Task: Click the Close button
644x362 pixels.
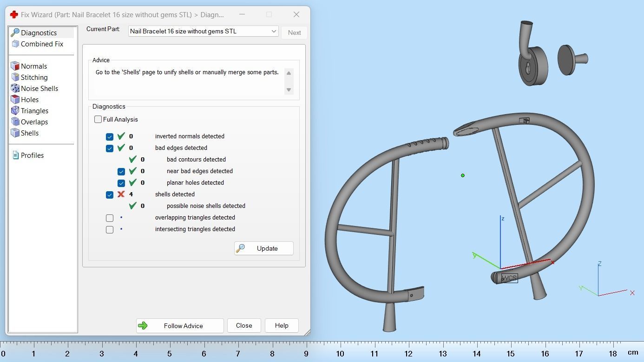Action: [x=244, y=325]
